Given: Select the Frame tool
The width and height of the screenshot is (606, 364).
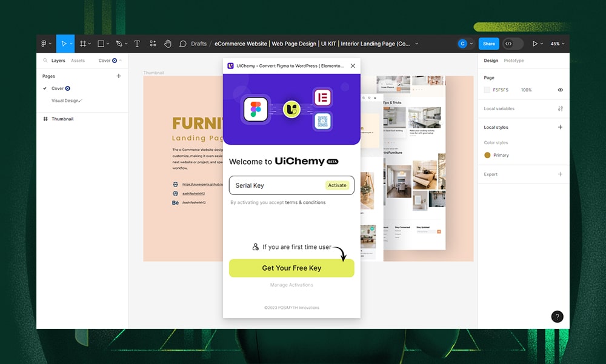Looking at the screenshot, I should point(83,44).
